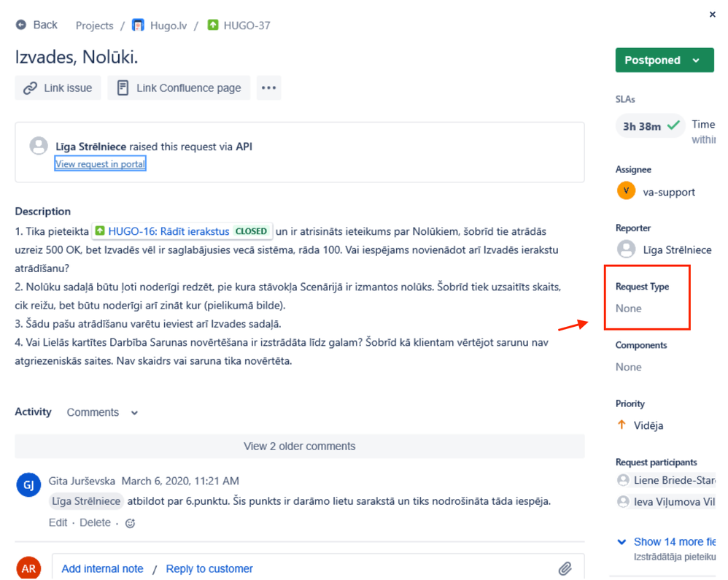Expand Show 14 more fields

click(667, 542)
